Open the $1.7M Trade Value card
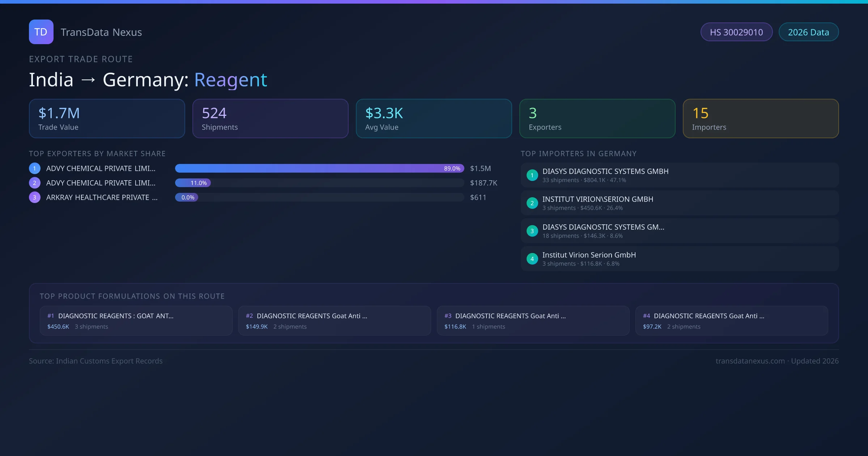868x456 pixels. click(107, 118)
